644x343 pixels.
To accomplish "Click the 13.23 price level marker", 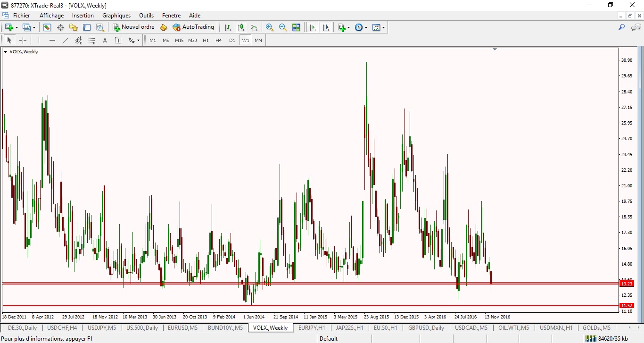I will [x=627, y=284].
